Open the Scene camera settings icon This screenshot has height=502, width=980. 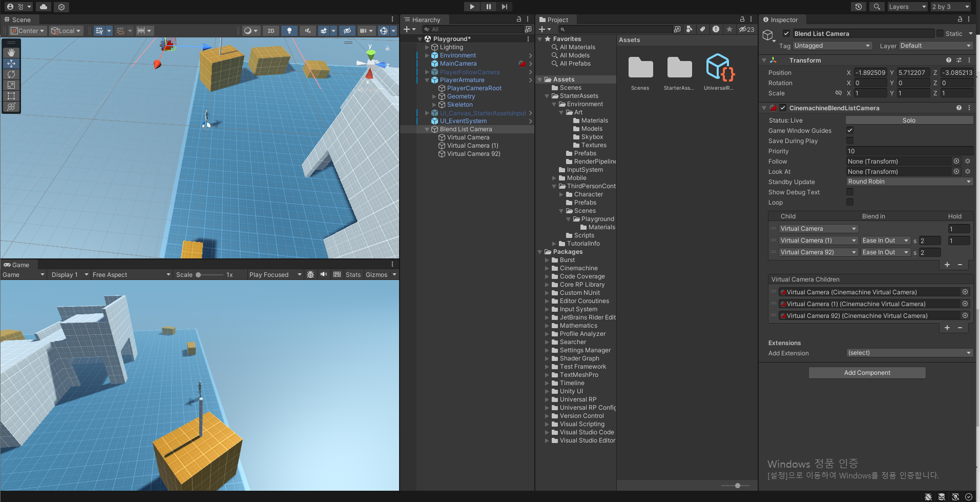[x=363, y=31]
